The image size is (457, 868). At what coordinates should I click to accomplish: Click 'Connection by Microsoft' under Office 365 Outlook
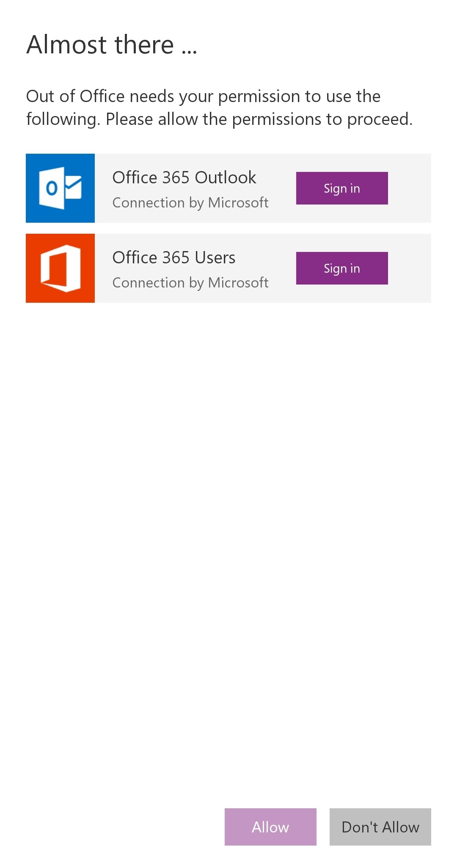[190, 203]
